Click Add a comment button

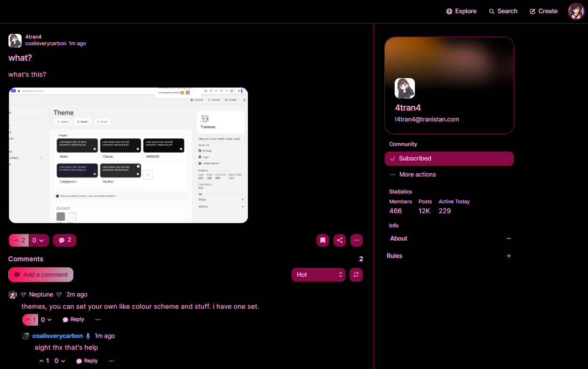tap(41, 274)
